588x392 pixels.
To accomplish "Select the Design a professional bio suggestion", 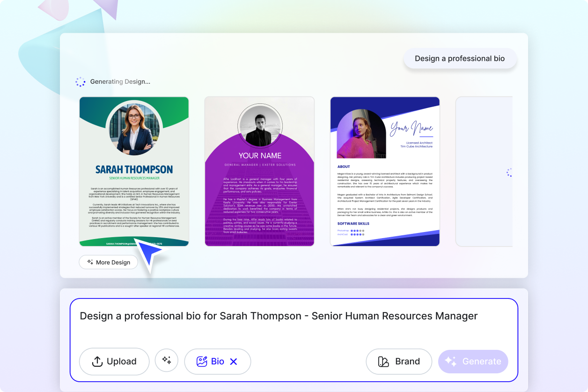I will 460,58.
